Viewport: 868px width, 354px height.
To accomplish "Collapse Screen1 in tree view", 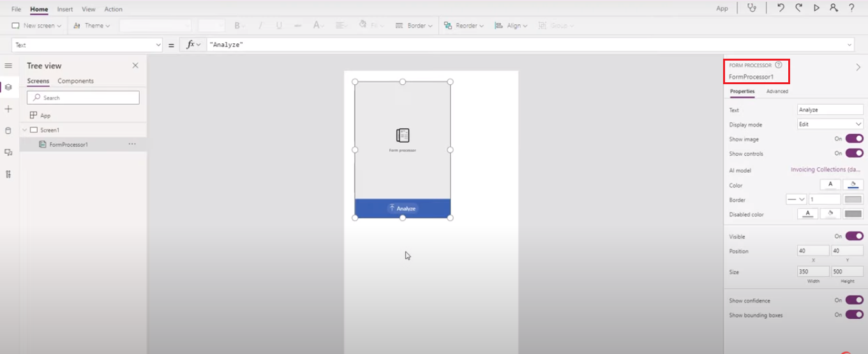I will 25,129.
